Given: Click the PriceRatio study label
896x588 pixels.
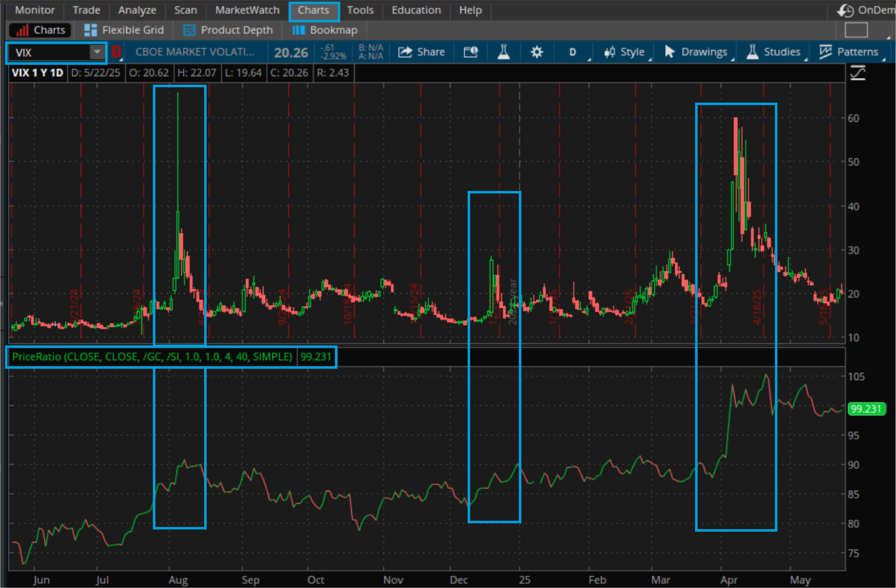Looking at the screenshot, I should [152, 356].
